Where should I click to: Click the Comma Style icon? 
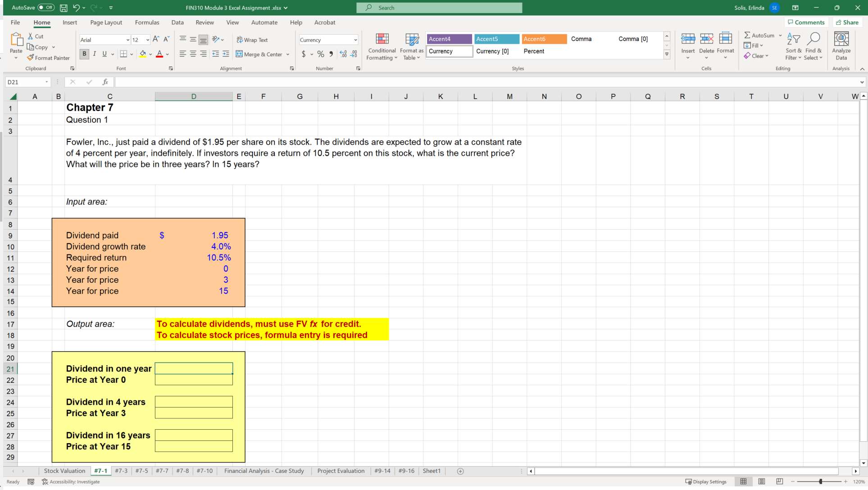click(x=331, y=54)
